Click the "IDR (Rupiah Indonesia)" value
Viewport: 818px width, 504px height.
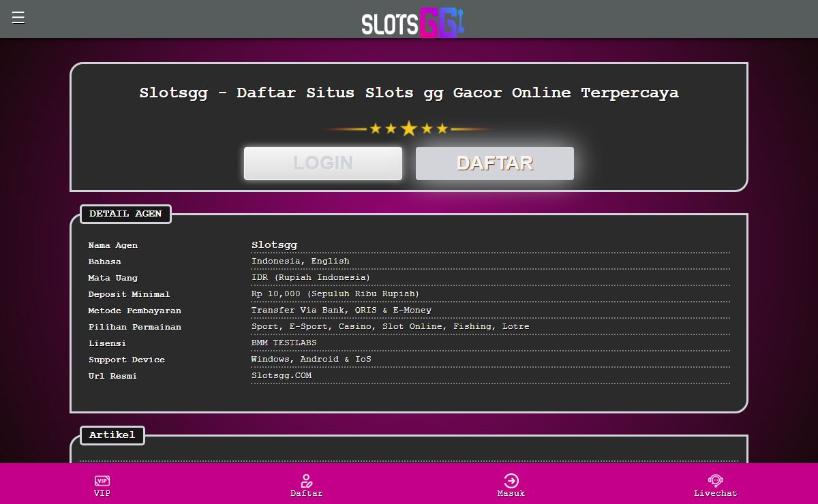tap(311, 278)
